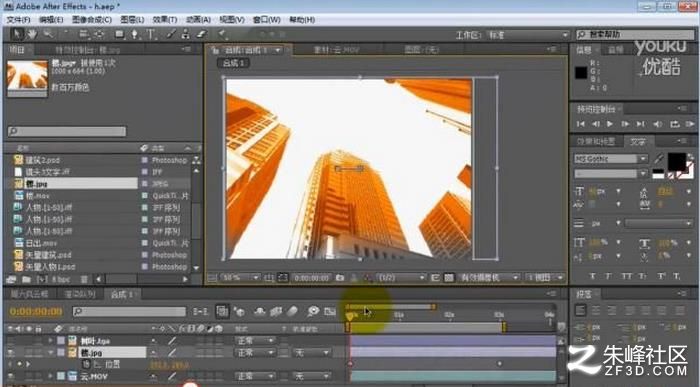Screen dimensions: 700x387
Task: Step to previous frame in preview panel
Action: point(596,124)
